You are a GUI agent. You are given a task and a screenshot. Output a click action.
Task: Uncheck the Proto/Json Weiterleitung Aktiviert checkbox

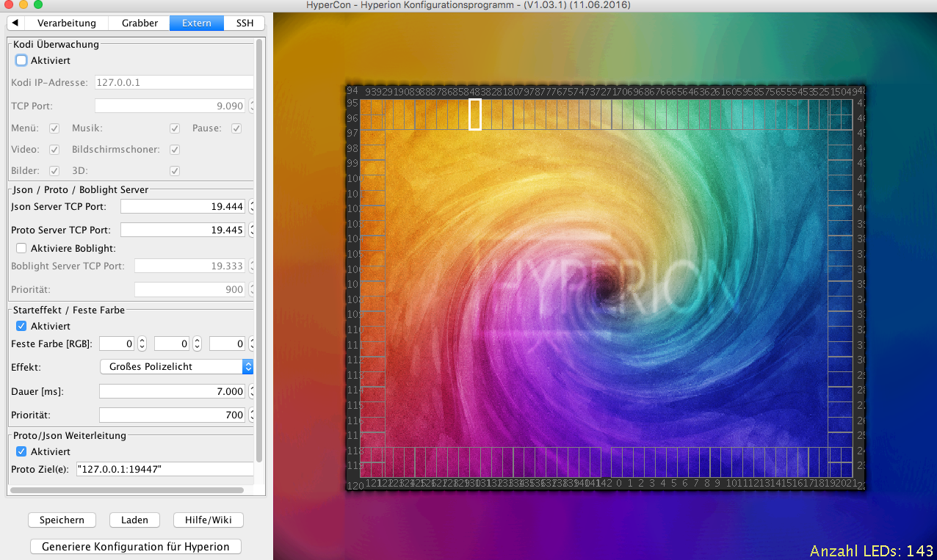pyautogui.click(x=21, y=451)
